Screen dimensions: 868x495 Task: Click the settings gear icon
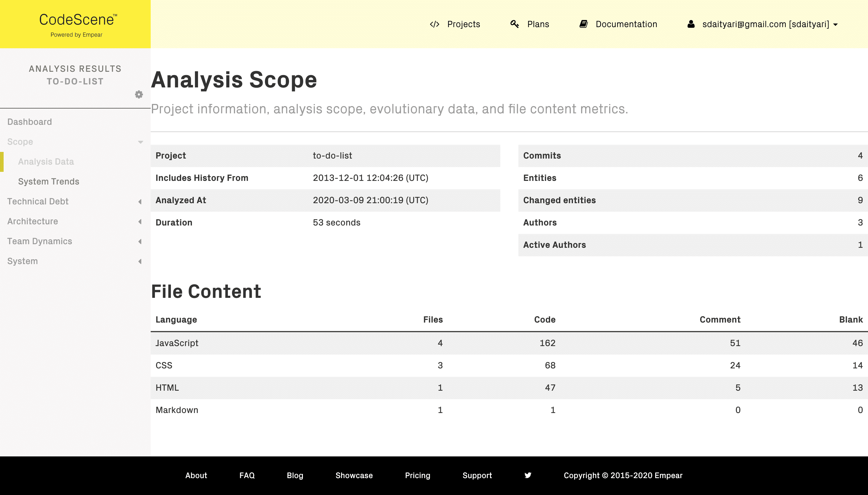click(138, 94)
